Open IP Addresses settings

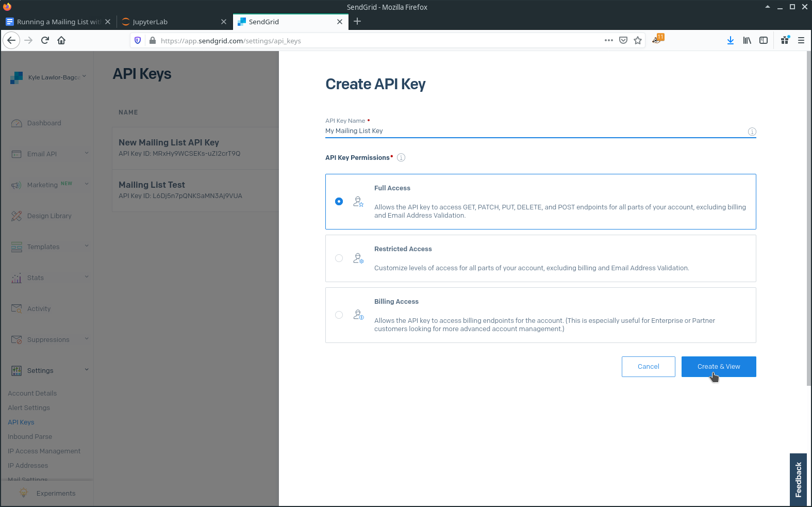(x=28, y=466)
